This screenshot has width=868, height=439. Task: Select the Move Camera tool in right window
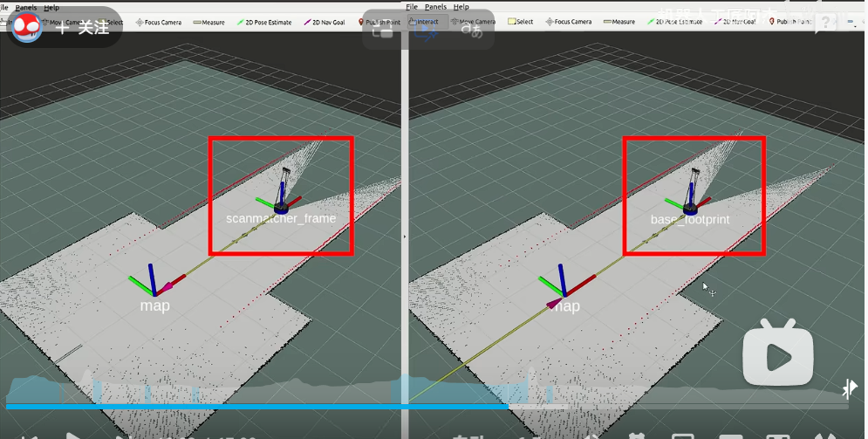tap(474, 22)
